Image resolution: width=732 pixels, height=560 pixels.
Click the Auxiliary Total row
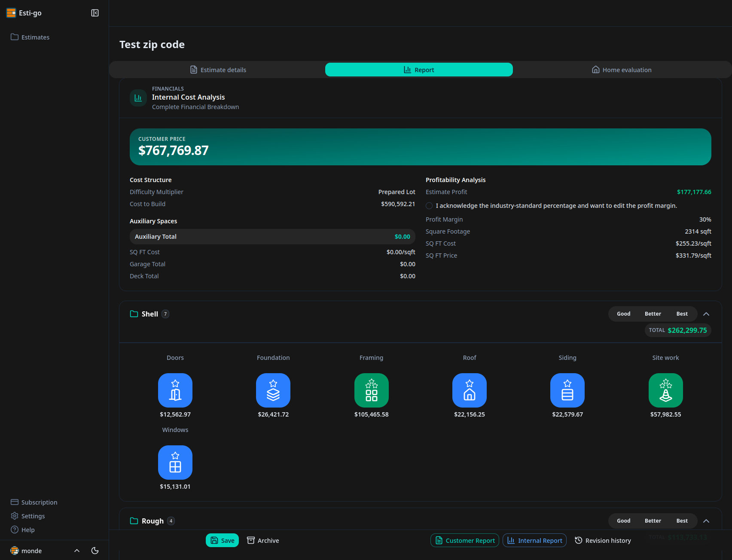click(x=272, y=237)
